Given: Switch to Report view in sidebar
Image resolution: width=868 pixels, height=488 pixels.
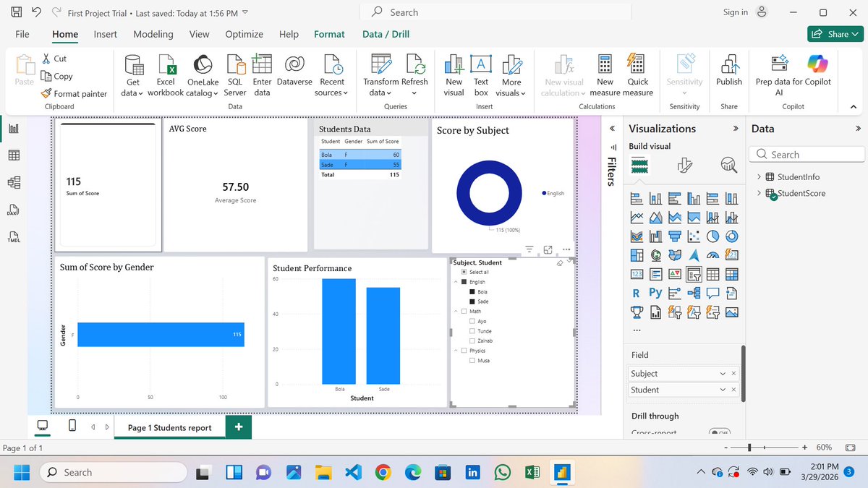Looking at the screenshot, I should pos(14,128).
